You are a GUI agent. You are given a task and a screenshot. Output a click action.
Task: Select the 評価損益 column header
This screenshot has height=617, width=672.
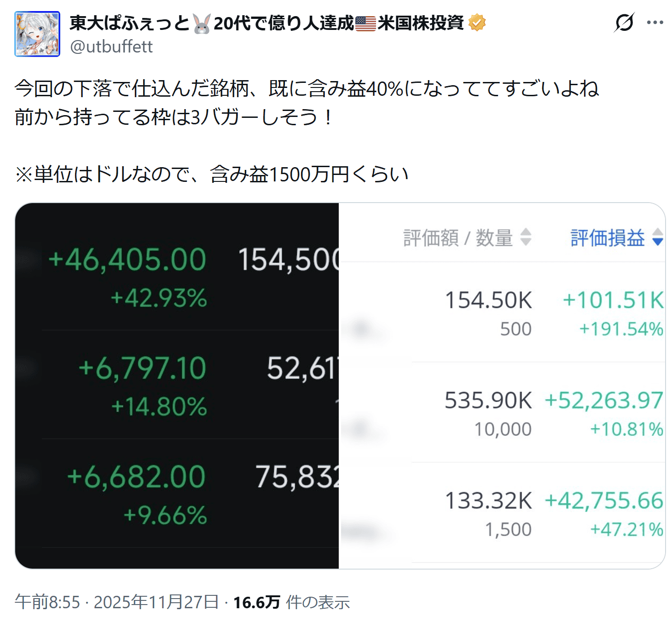[607, 238]
